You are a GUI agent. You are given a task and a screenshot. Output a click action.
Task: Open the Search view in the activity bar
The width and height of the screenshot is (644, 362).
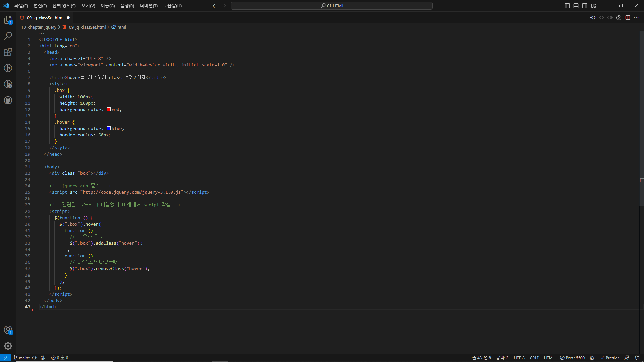pos(8,36)
